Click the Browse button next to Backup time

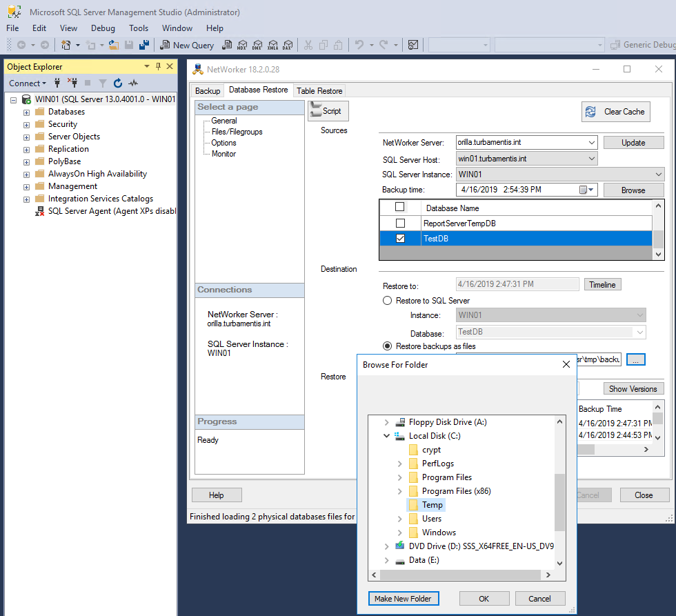(x=633, y=190)
